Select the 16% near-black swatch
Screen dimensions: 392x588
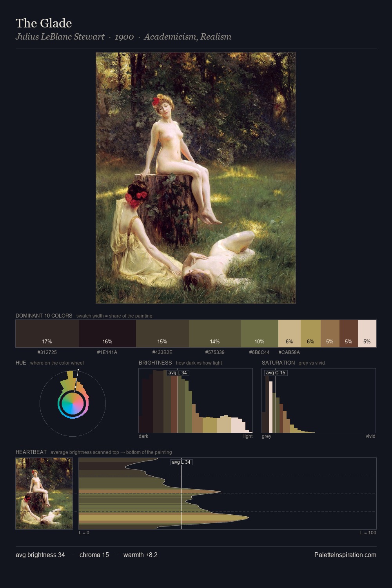(x=107, y=334)
